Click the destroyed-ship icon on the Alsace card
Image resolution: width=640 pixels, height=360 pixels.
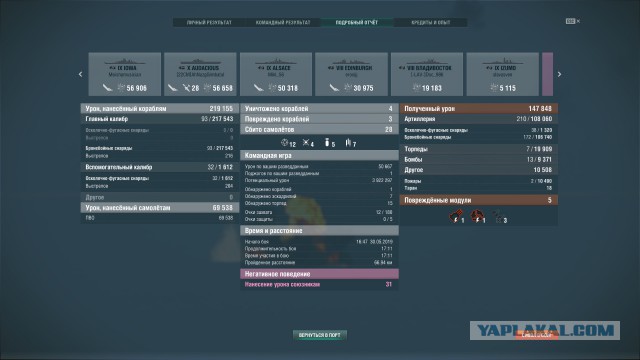pos(259,87)
